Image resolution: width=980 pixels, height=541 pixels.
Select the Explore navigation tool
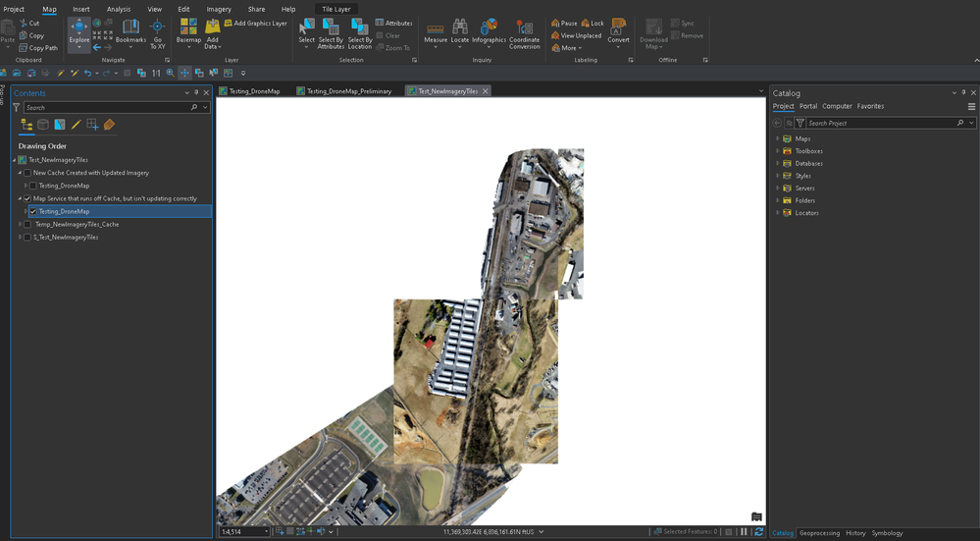click(x=78, y=28)
